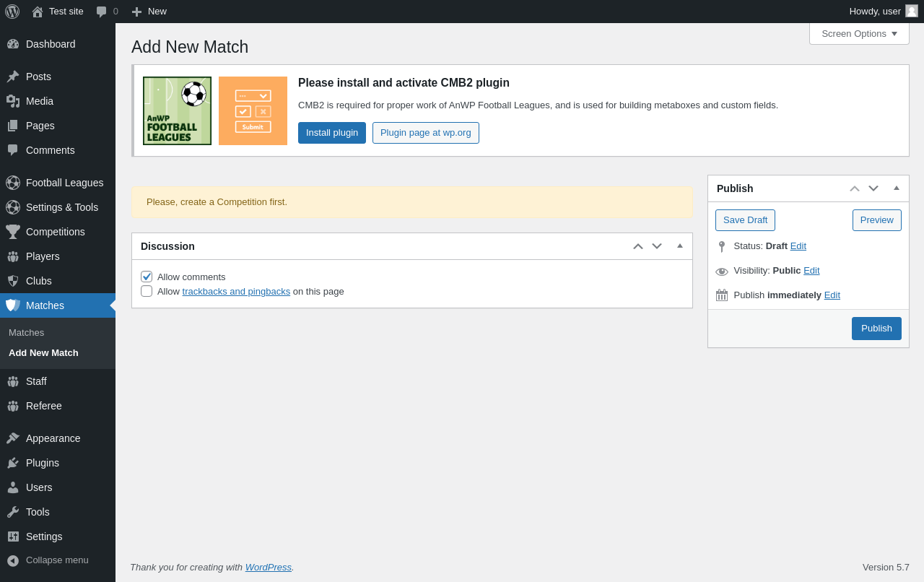Image resolution: width=924 pixels, height=582 pixels.
Task: Toggle the Publish panel collapse triangle
Action: pyautogui.click(x=897, y=188)
